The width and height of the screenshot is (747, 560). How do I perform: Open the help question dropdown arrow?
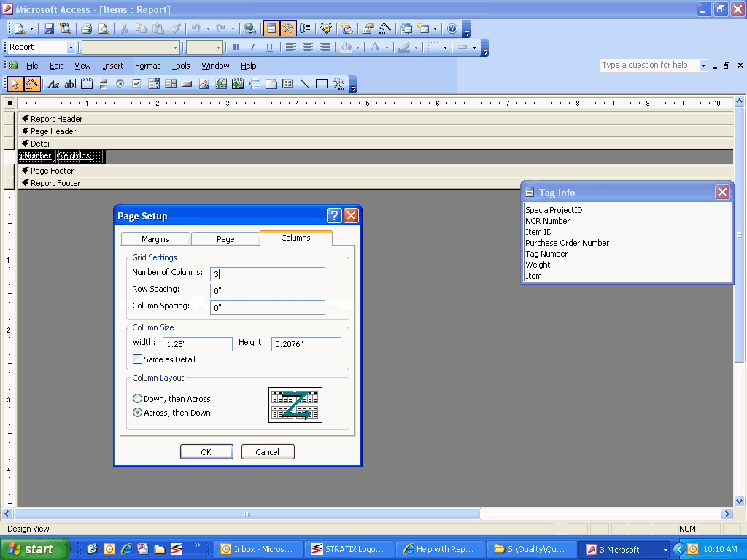(x=703, y=66)
